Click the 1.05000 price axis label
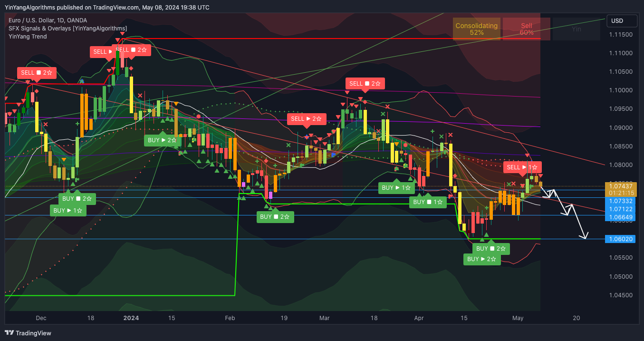Image resolution: width=644 pixels, height=341 pixels. tap(622, 276)
